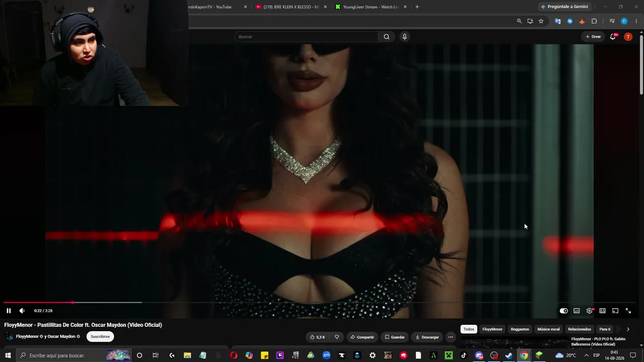Image resolution: width=644 pixels, height=362 pixels.
Task: Open the three-dot more actions menu below the video
Action: coord(450,337)
